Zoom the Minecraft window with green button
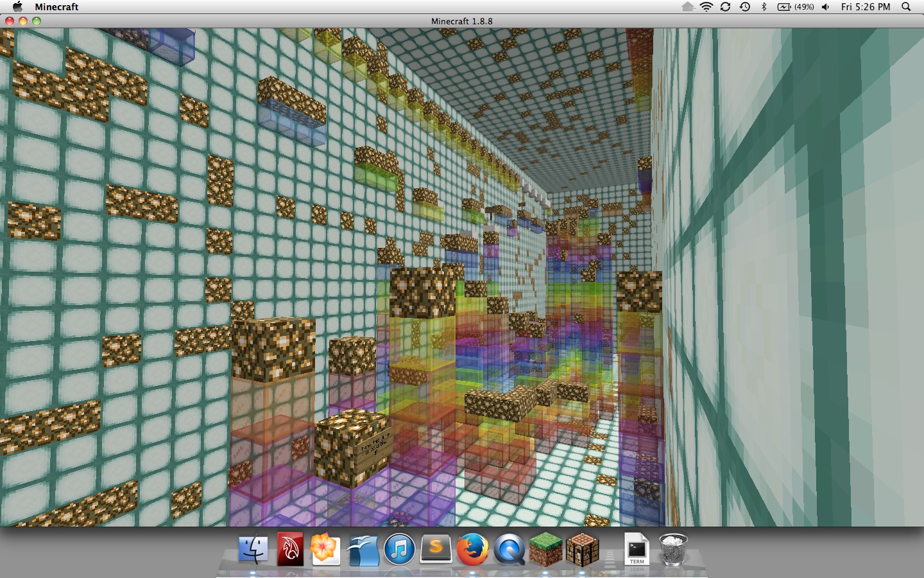The image size is (924, 578). click(x=37, y=21)
